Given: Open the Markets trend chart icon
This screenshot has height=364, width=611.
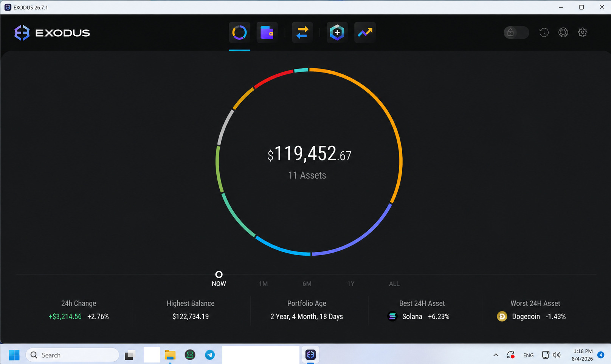Looking at the screenshot, I should click(x=365, y=32).
